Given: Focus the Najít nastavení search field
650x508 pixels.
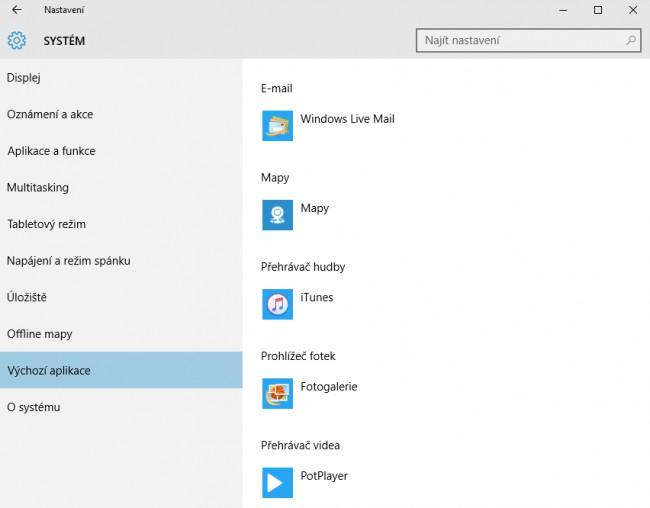Looking at the screenshot, I should point(529,40).
